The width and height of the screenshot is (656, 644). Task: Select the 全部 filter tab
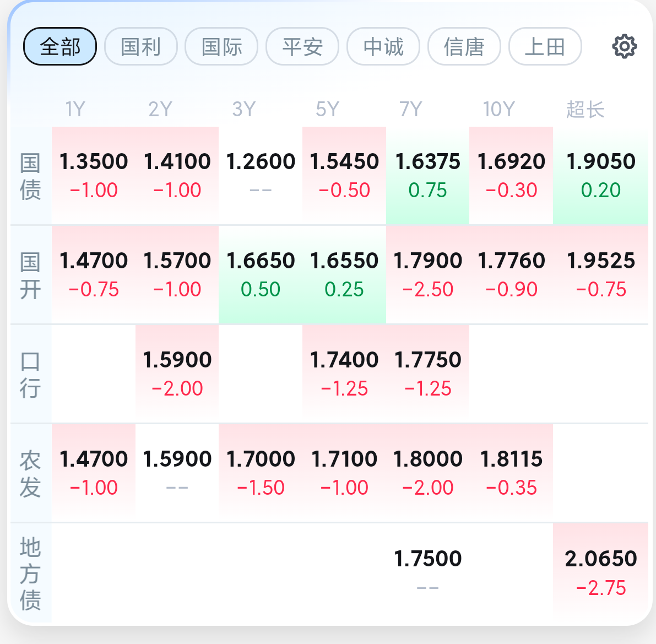point(60,46)
